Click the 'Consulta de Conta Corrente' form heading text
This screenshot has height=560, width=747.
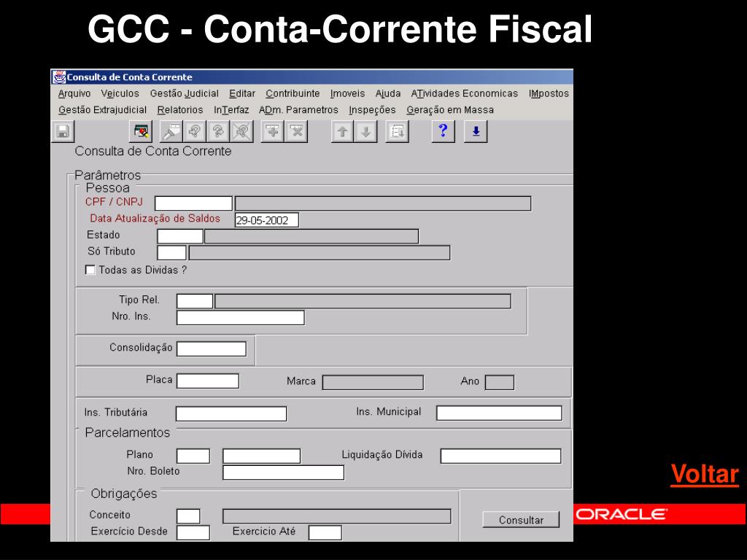153,152
